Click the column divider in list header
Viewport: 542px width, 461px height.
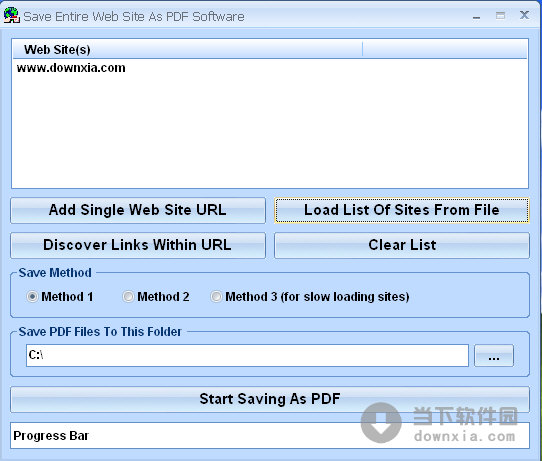tap(363, 49)
